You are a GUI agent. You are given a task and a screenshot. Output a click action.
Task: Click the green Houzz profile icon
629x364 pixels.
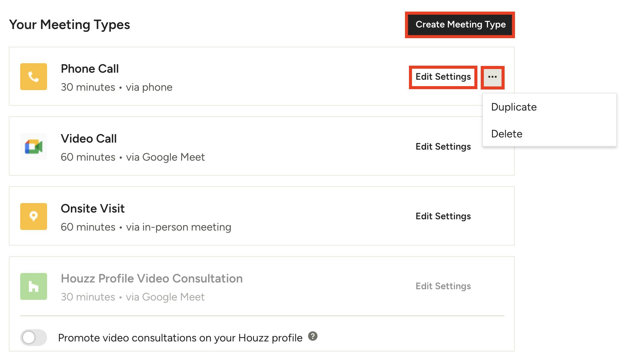point(34,286)
